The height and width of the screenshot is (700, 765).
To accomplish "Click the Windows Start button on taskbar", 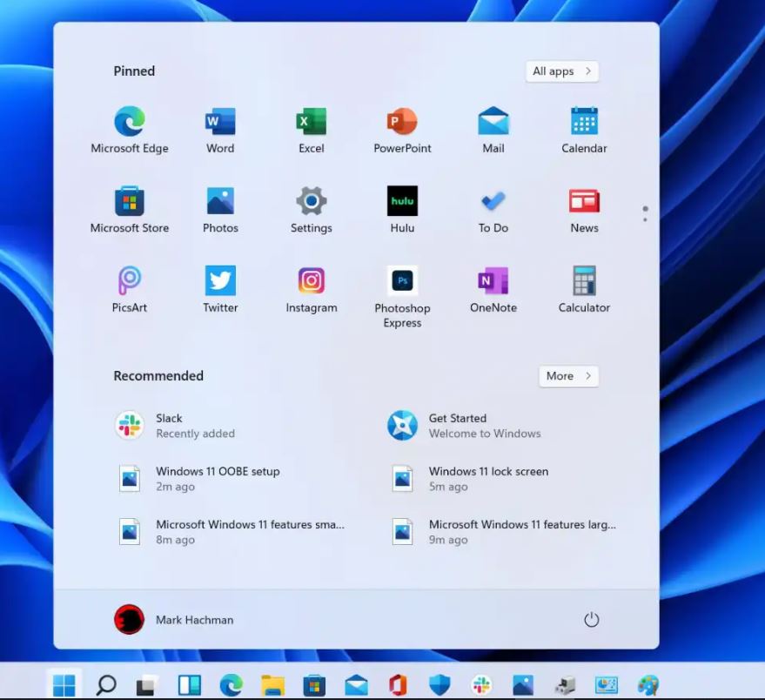I will (64, 685).
